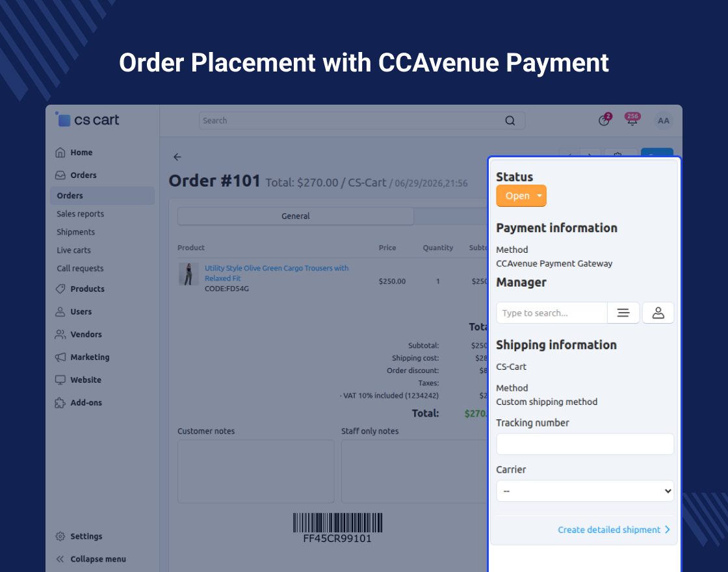Click in Staff only notes text area
This screenshot has height=572, width=728.
pyautogui.click(x=413, y=471)
